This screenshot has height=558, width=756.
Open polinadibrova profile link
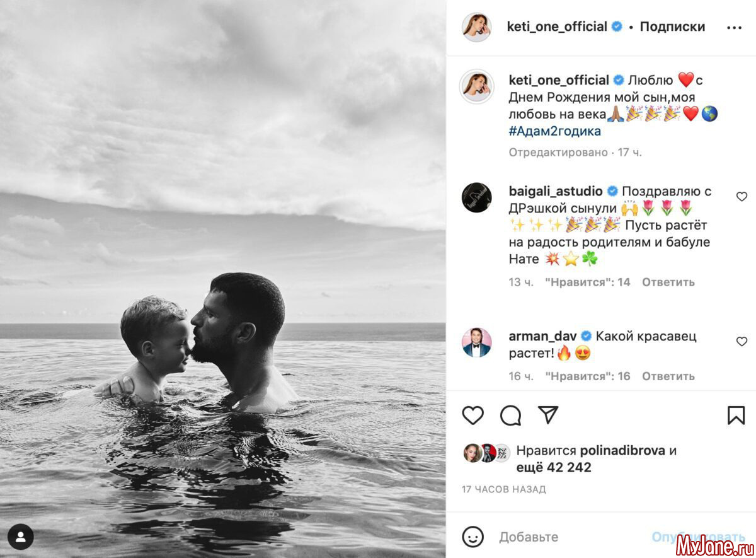(623, 450)
